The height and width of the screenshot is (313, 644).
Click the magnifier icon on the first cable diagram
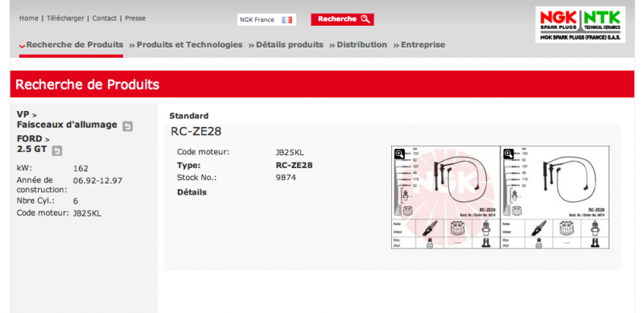(399, 154)
